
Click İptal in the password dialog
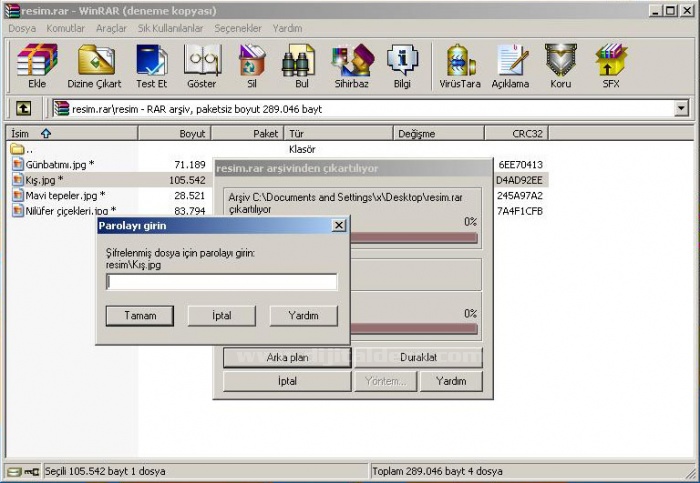pyautogui.click(x=221, y=316)
